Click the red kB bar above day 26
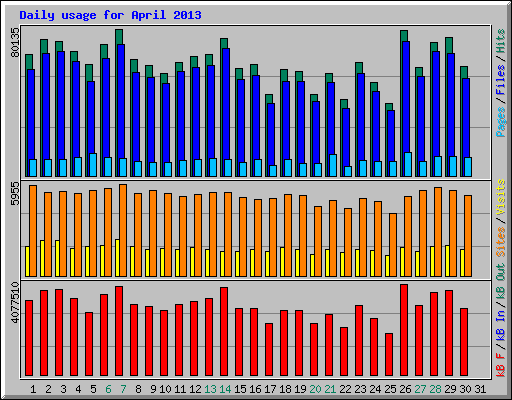The height and width of the screenshot is (400, 512). (404, 330)
